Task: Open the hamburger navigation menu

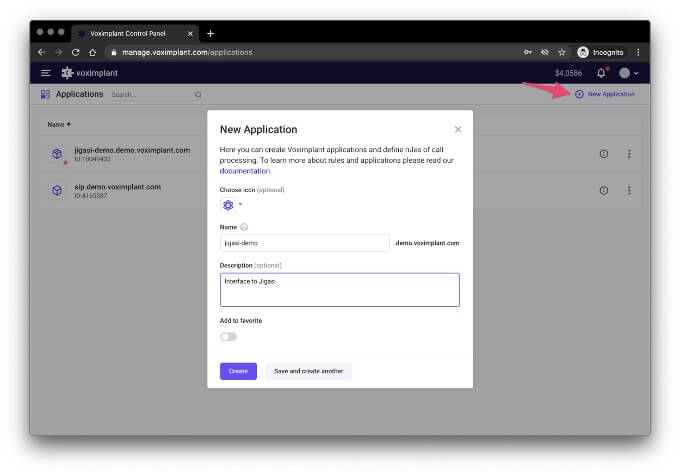Action: click(x=46, y=73)
